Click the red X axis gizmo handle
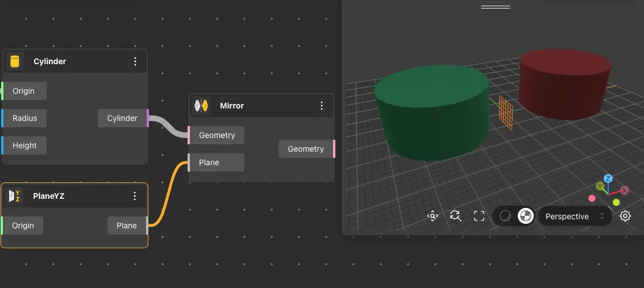644x288 pixels. pos(625,190)
